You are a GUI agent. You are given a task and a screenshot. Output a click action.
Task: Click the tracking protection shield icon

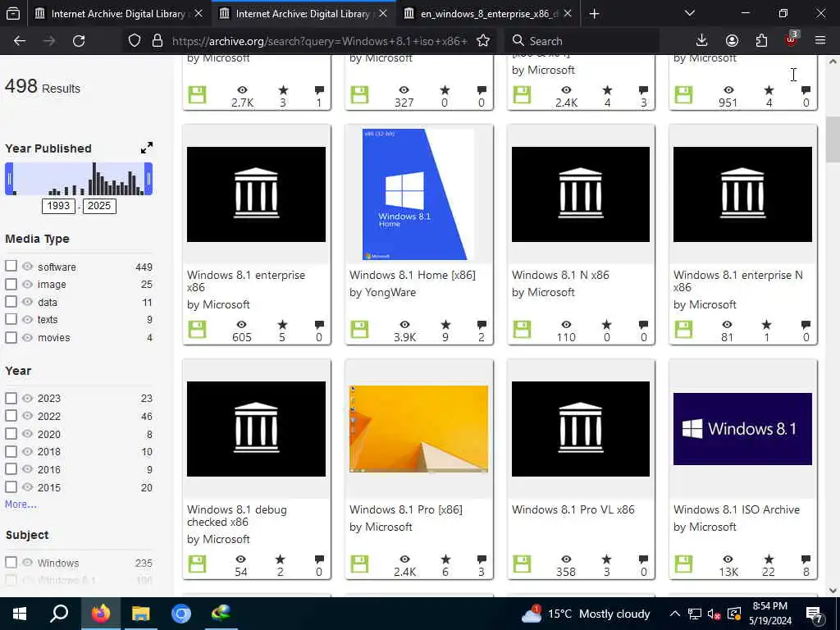[x=135, y=41]
